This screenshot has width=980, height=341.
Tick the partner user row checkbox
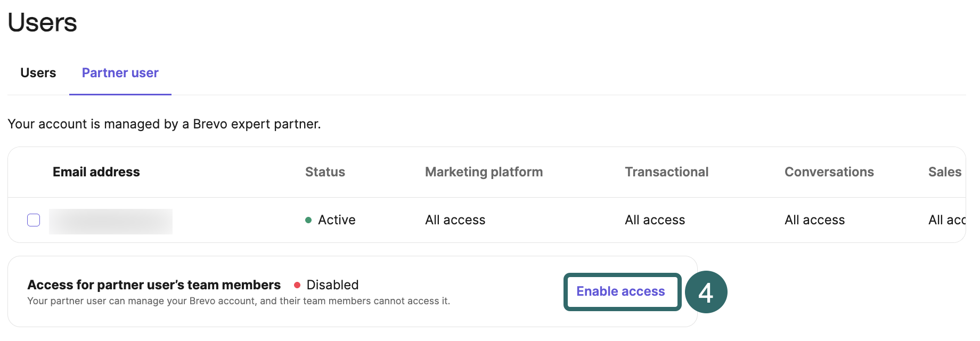coord(34,220)
